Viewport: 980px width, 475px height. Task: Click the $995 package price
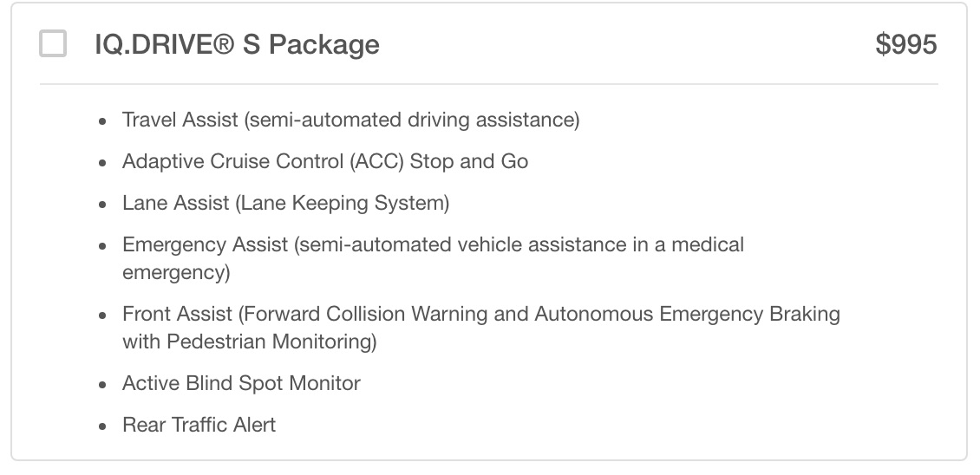(905, 44)
